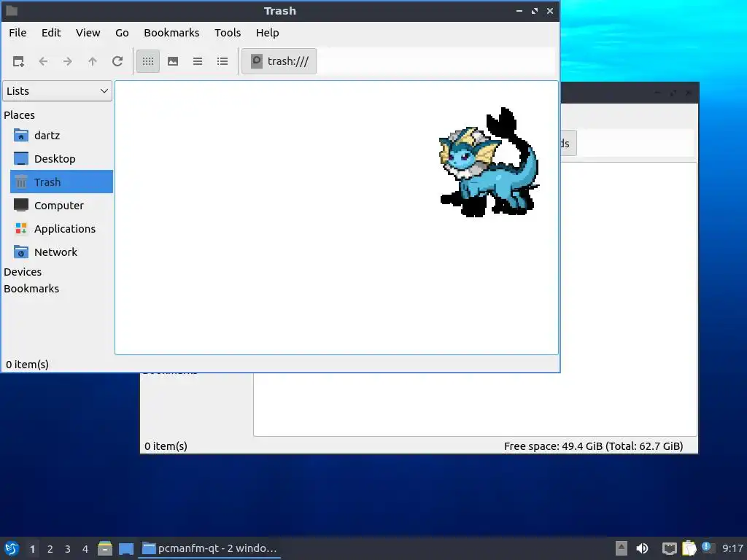The image size is (747, 560).
Task: Reload the Trash folder view
Action: [117, 61]
